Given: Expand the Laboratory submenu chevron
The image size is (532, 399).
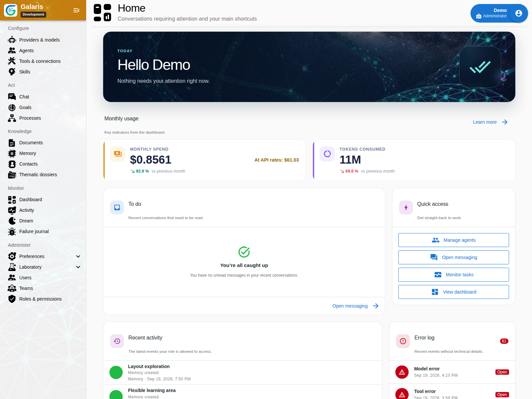Looking at the screenshot, I should (x=78, y=267).
